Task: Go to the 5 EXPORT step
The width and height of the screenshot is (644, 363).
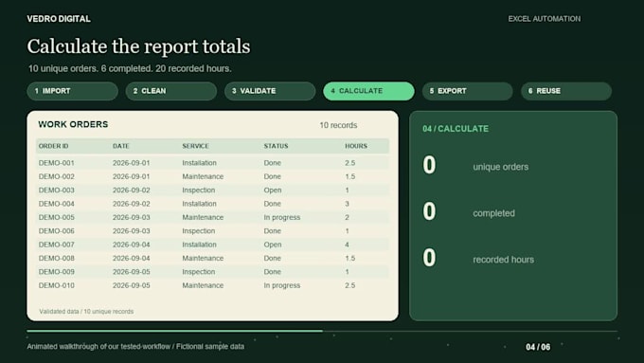Action: point(468,91)
